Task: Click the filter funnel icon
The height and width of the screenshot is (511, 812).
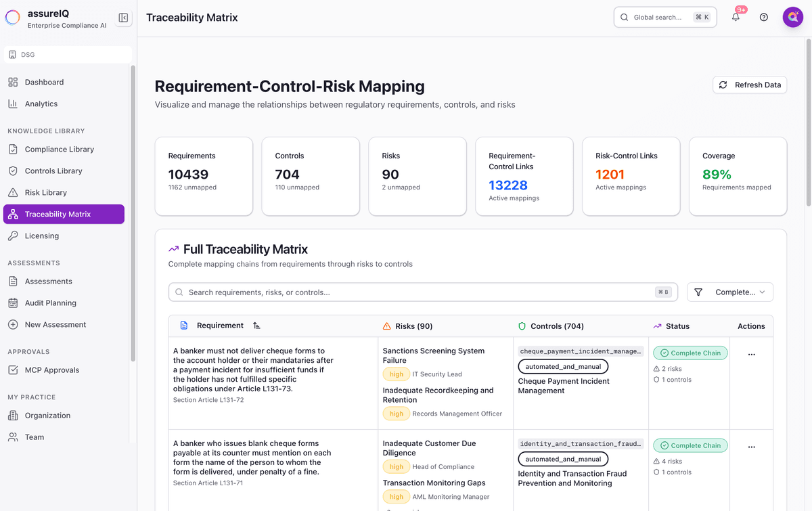Action: click(x=698, y=292)
